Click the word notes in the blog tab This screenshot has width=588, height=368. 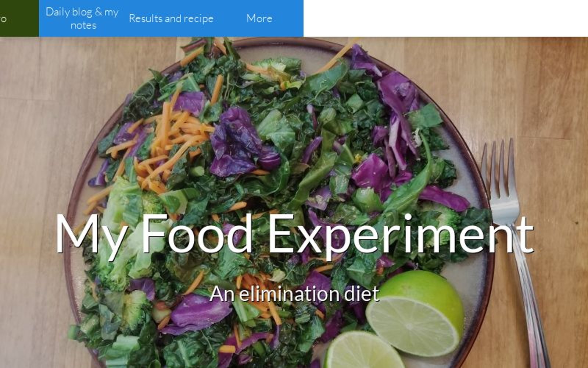[83, 25]
